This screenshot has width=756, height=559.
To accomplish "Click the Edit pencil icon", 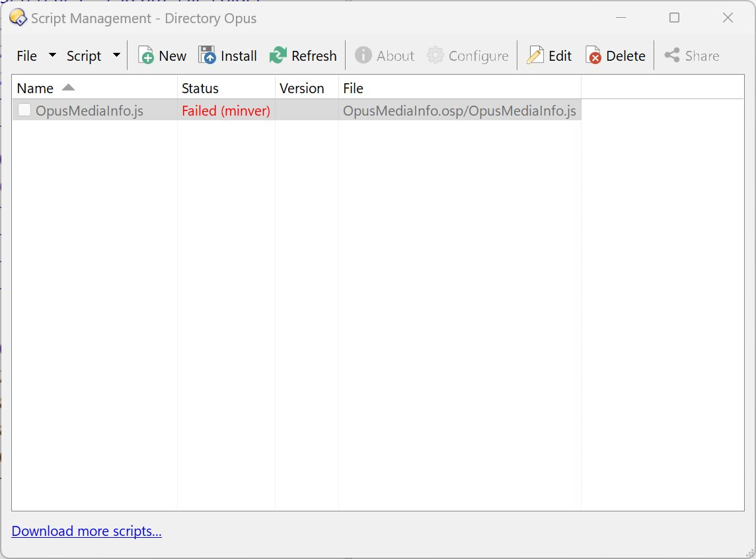I will (535, 56).
